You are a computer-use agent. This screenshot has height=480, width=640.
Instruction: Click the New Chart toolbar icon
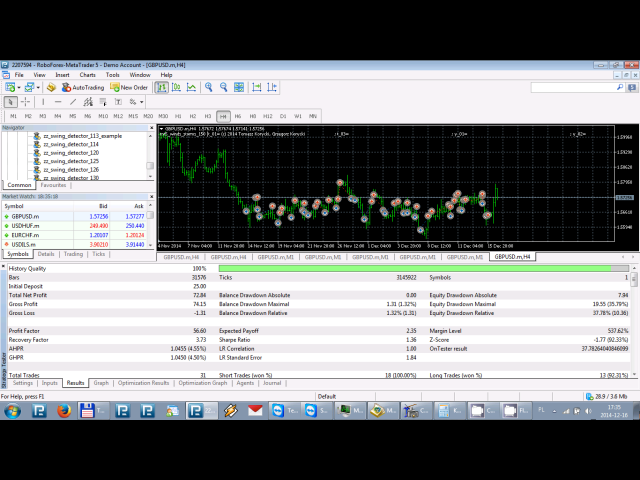10,87
